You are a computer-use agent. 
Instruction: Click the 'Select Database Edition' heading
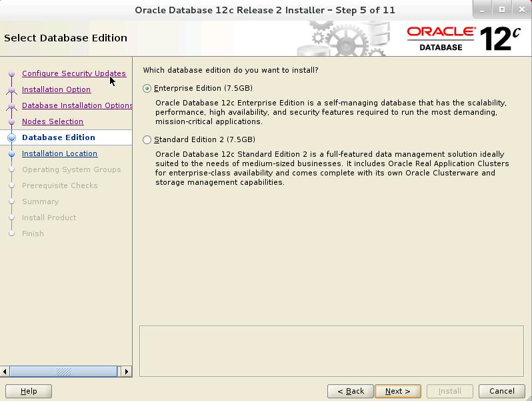point(65,38)
